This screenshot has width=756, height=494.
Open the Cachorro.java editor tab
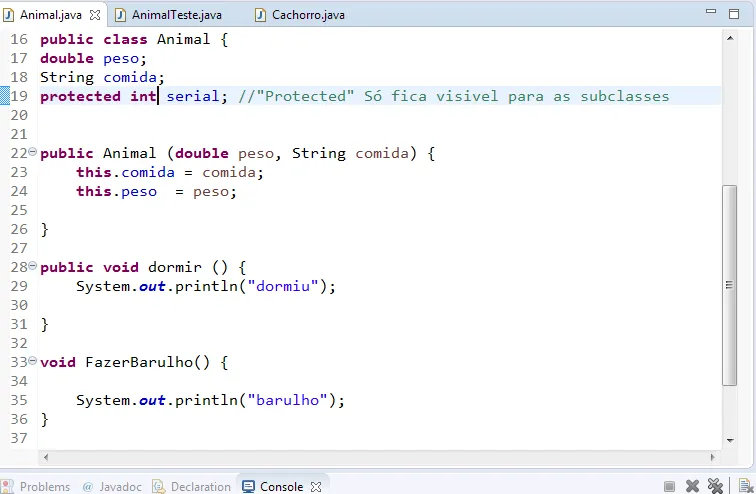point(308,15)
